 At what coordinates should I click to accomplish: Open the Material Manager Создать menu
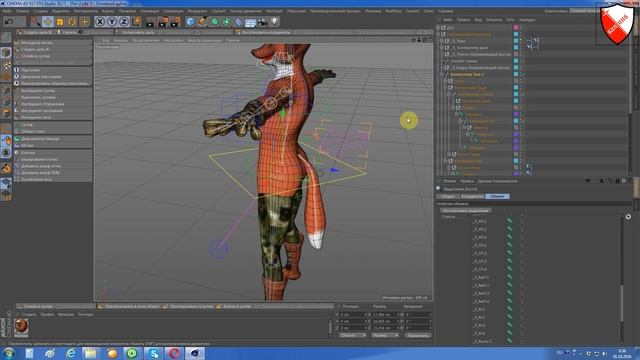click(x=29, y=314)
